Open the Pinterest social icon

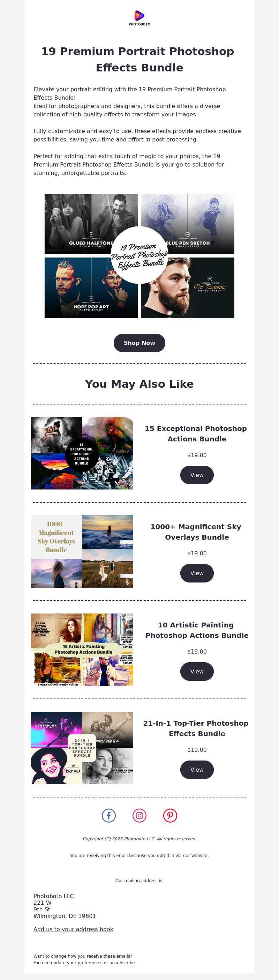[x=170, y=815]
